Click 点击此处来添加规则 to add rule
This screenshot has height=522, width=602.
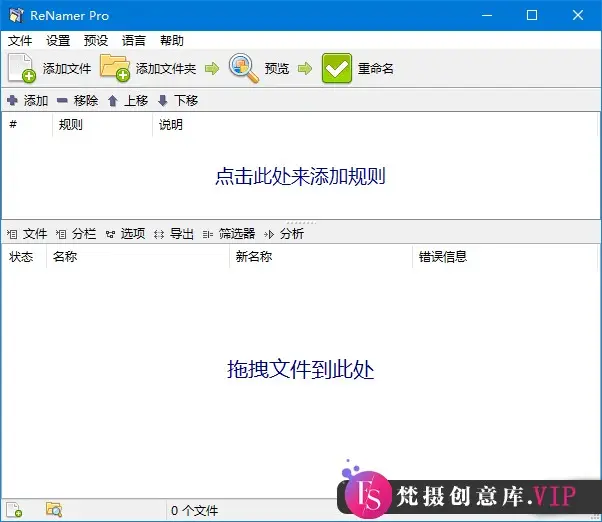[x=300, y=176]
